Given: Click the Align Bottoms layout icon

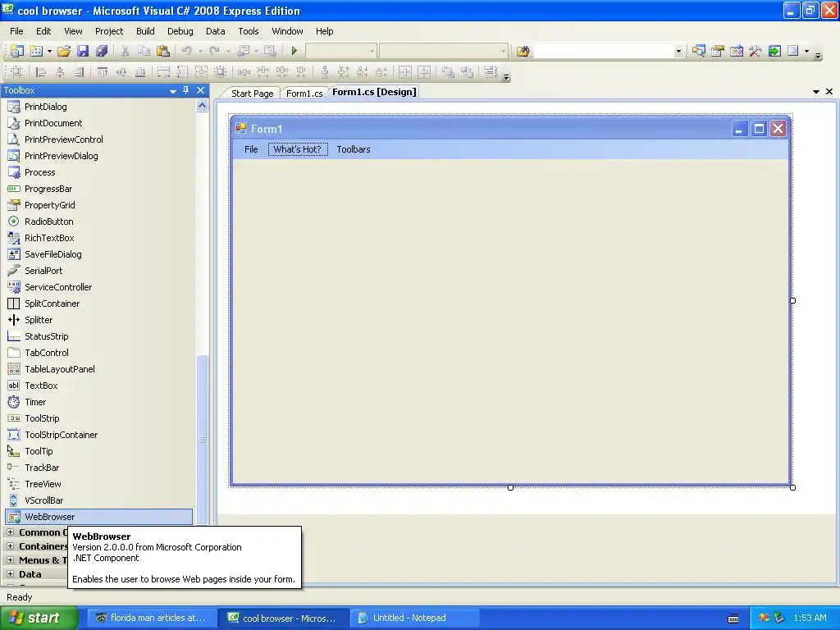Looking at the screenshot, I should click(x=139, y=72).
